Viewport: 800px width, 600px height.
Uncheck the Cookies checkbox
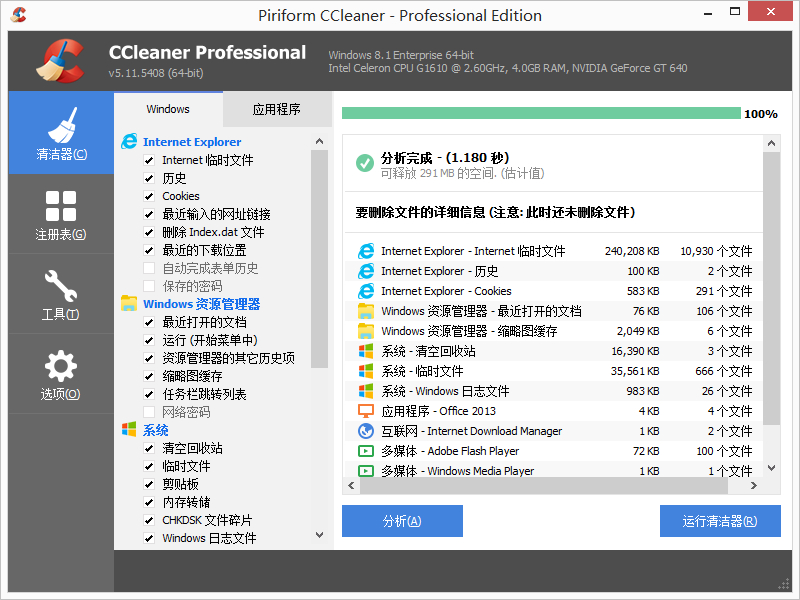149,196
